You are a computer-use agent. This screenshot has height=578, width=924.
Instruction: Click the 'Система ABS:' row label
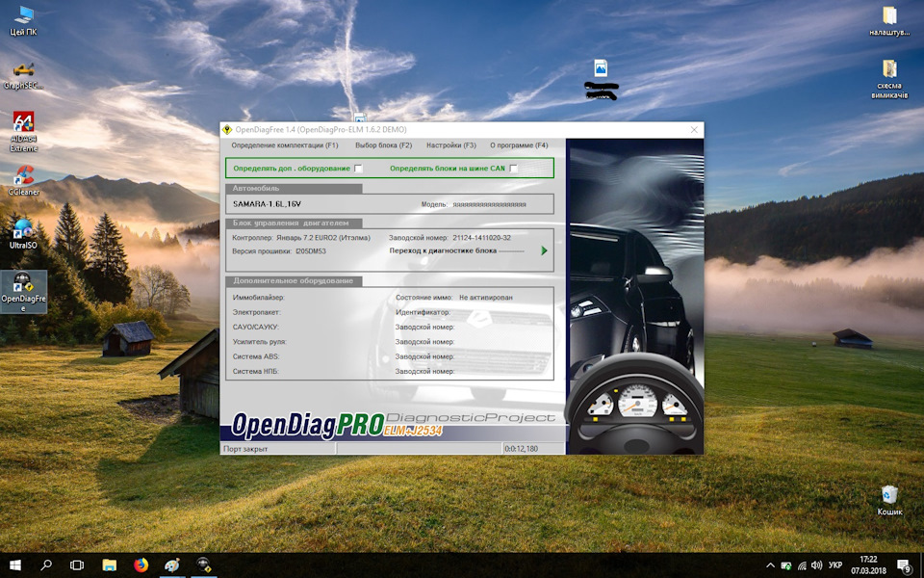point(256,356)
